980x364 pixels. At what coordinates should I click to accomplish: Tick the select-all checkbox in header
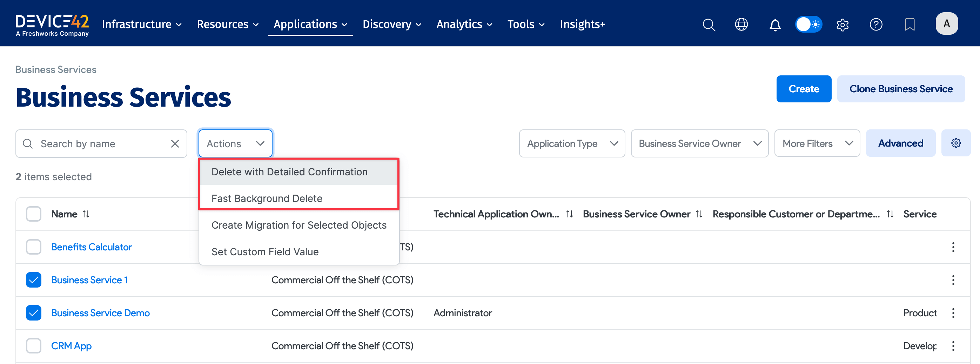33,214
